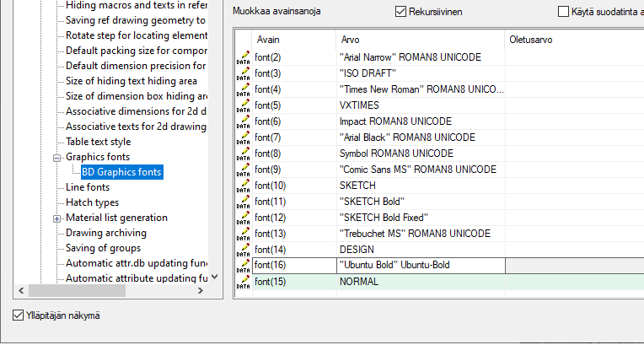Edit the "Ubuntu Bold" Ubuntu-Bold value field
Viewport: 644px width, 345px height.
(x=420, y=266)
